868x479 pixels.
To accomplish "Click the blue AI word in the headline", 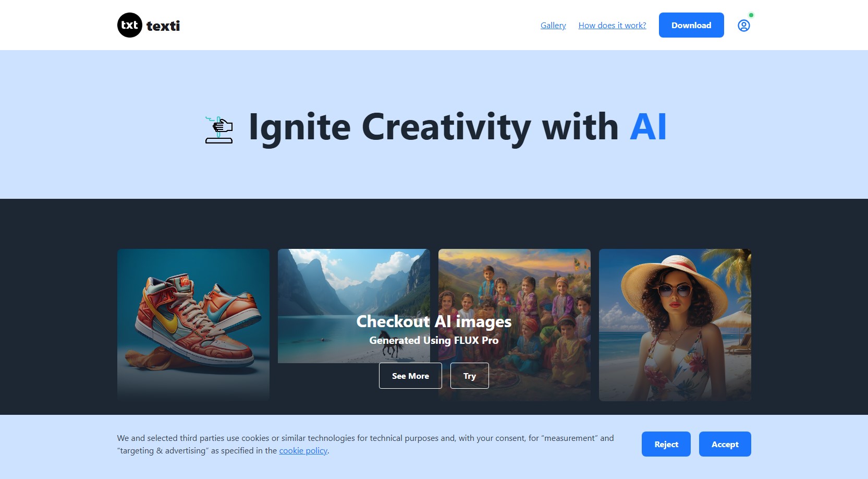I will 648,127.
